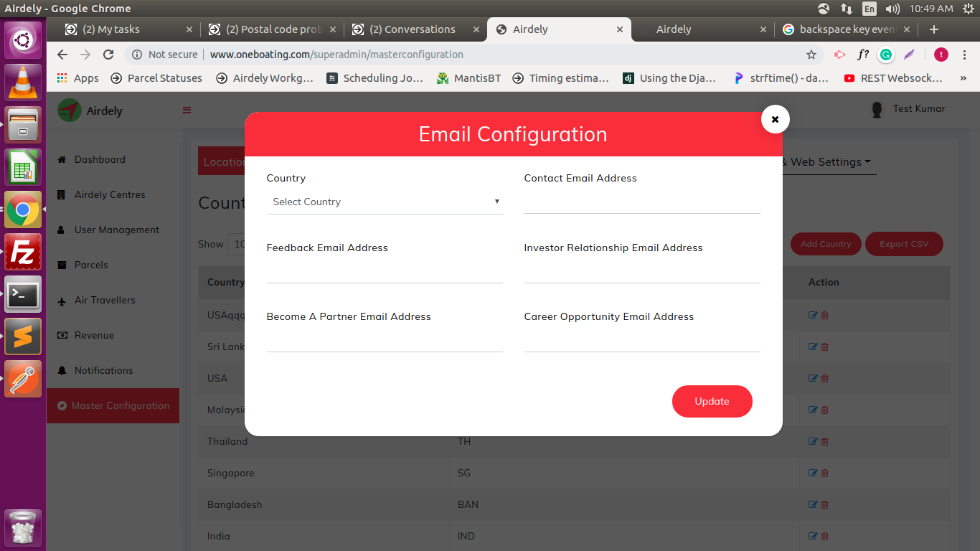Delete the Singapore row via trash icon
Screen dimensions: 980x551
tap(824, 473)
